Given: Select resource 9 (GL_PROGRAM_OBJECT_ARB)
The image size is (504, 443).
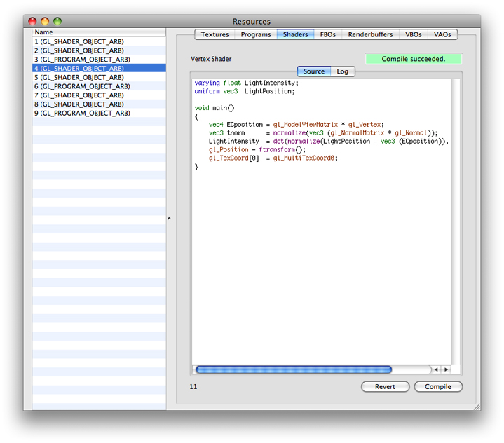Looking at the screenshot, I should coord(82,113).
